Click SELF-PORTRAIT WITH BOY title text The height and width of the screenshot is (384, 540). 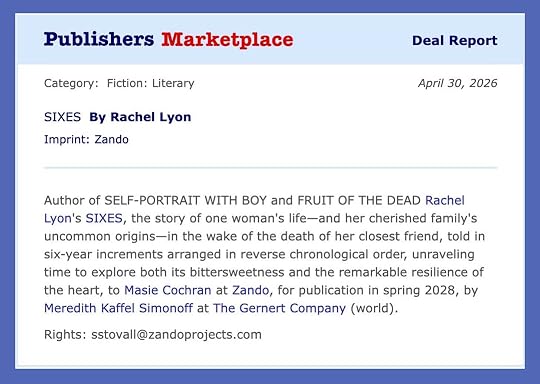coord(186,200)
